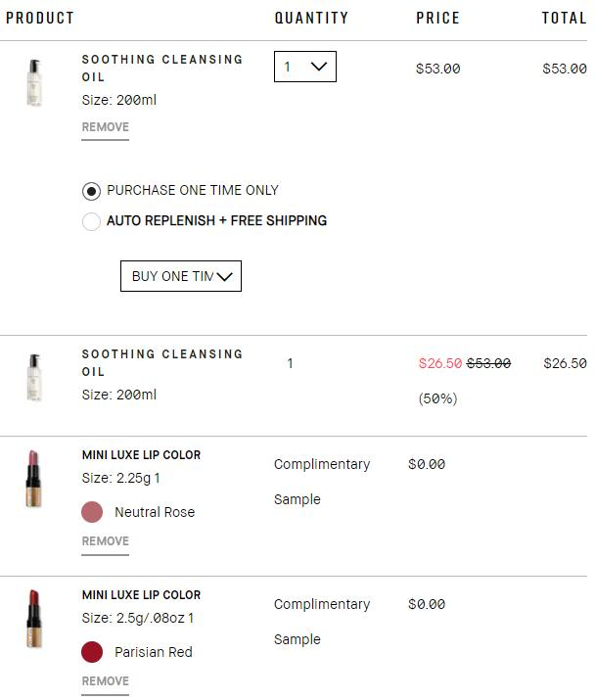
Task: Open the Parisian Red Mini Luxe Lip Color title
Action: tap(141, 595)
